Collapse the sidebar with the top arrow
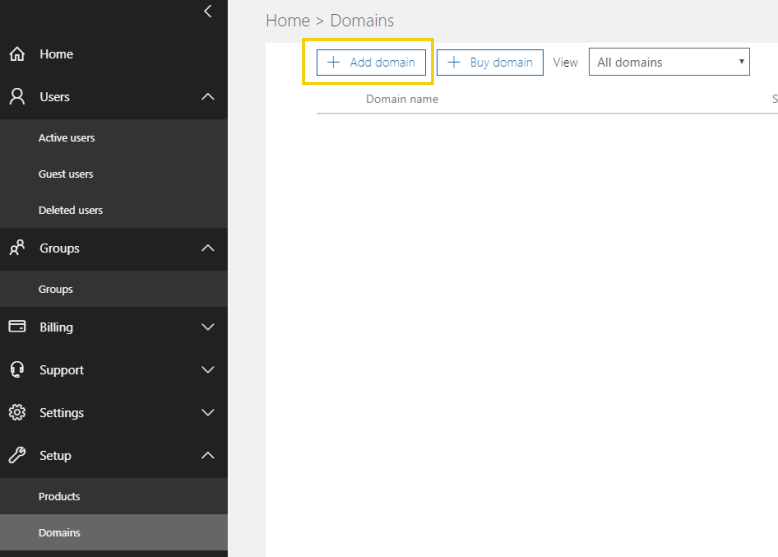The image size is (778, 557). [208, 12]
